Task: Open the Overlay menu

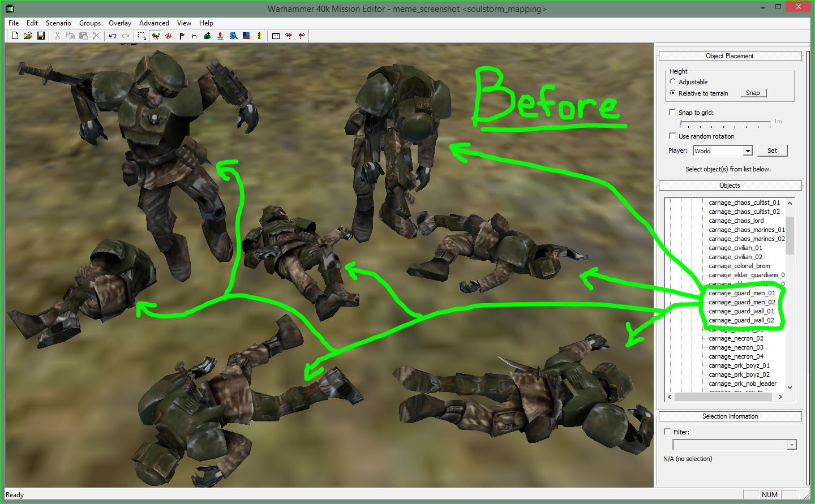Action: [x=120, y=23]
